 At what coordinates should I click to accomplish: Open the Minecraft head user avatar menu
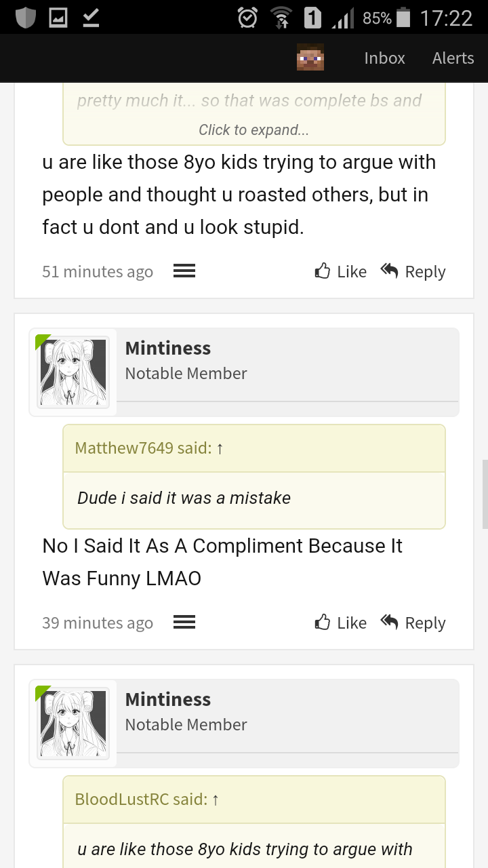pos(310,58)
